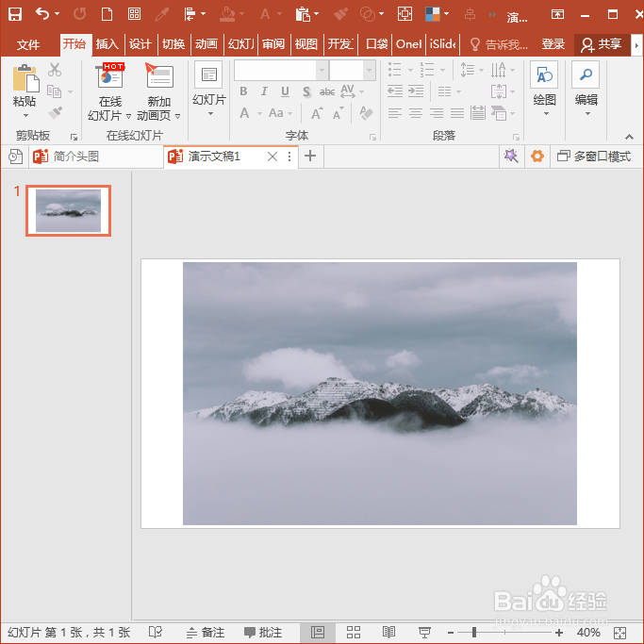644x644 pixels.
Task: Click the zoom in plus button
Action: click(x=559, y=633)
